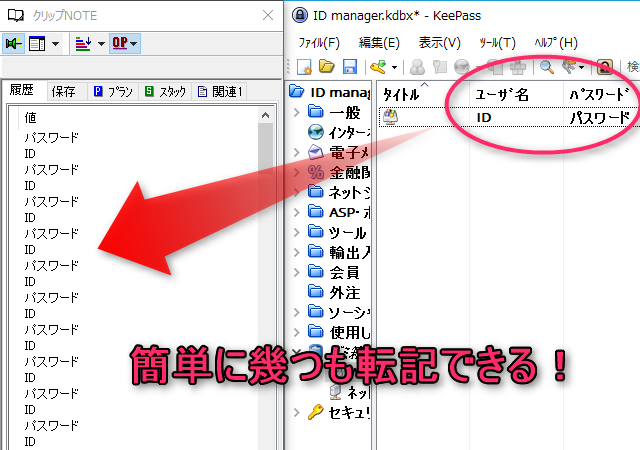Click the percent icon of 金融 group
Viewport: 640px width, 450px height.
pyautogui.click(x=316, y=172)
